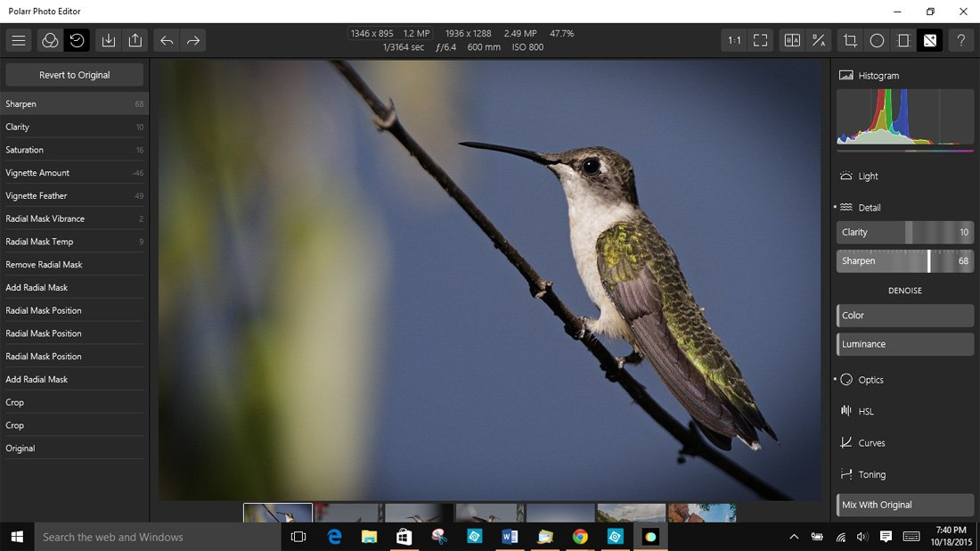Click the Revert to Original button
This screenshot has height=551, width=980.
point(74,74)
